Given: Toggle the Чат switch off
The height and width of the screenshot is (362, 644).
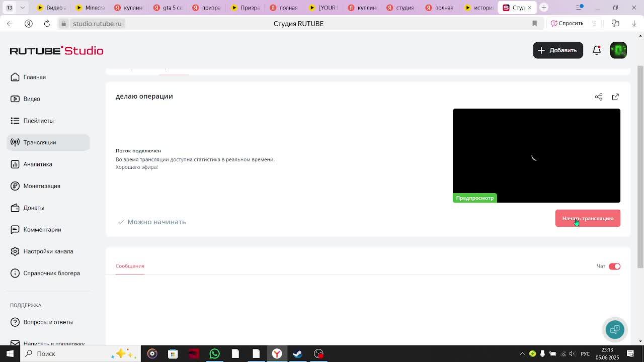Looking at the screenshot, I should (x=614, y=266).
